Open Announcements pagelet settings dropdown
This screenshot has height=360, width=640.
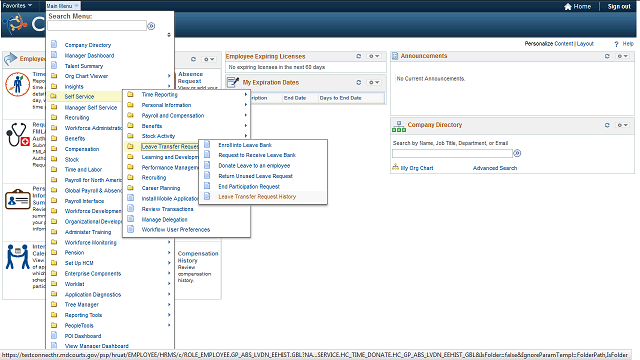pyautogui.click(x=622, y=56)
